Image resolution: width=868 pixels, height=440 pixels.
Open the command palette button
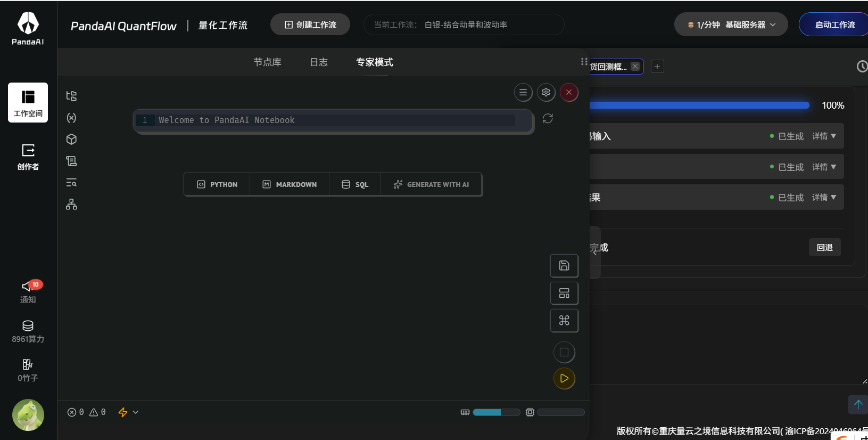point(564,320)
